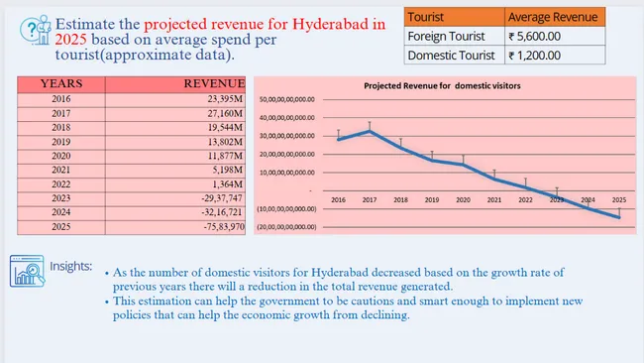Click x-axis label '2016' on the chart
The height and width of the screenshot is (363, 644).
[x=339, y=200]
